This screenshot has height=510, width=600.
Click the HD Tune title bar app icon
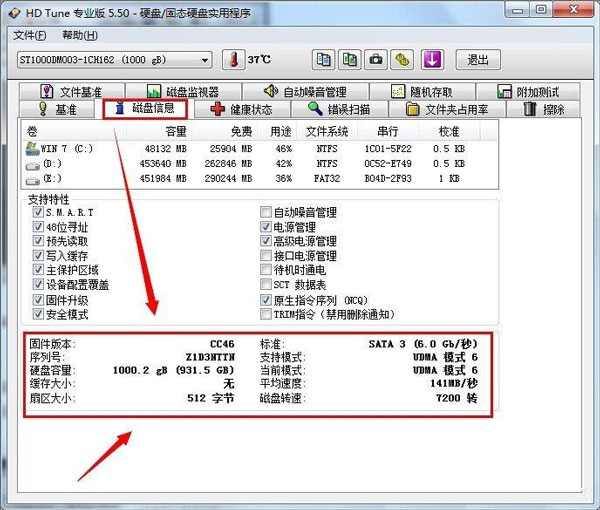14,13
